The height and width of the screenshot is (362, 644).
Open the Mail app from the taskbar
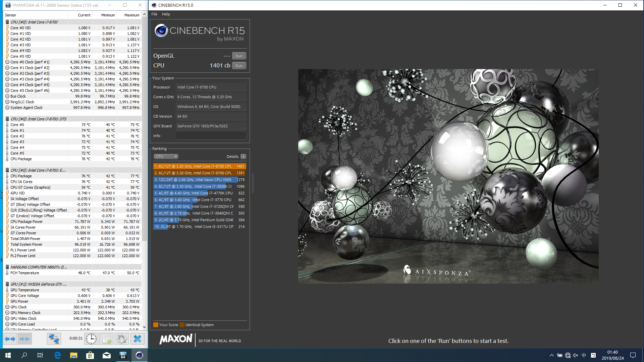pos(107,355)
